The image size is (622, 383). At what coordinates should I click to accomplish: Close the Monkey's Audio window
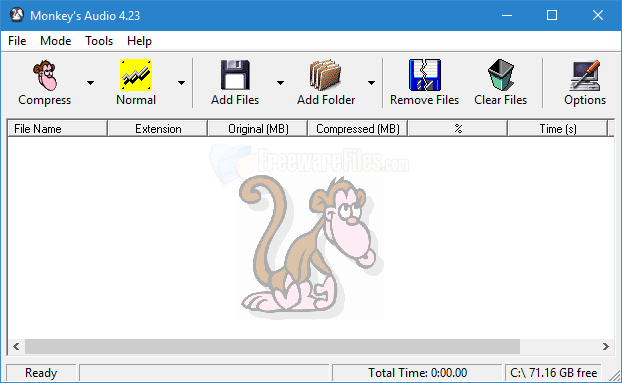pos(598,15)
